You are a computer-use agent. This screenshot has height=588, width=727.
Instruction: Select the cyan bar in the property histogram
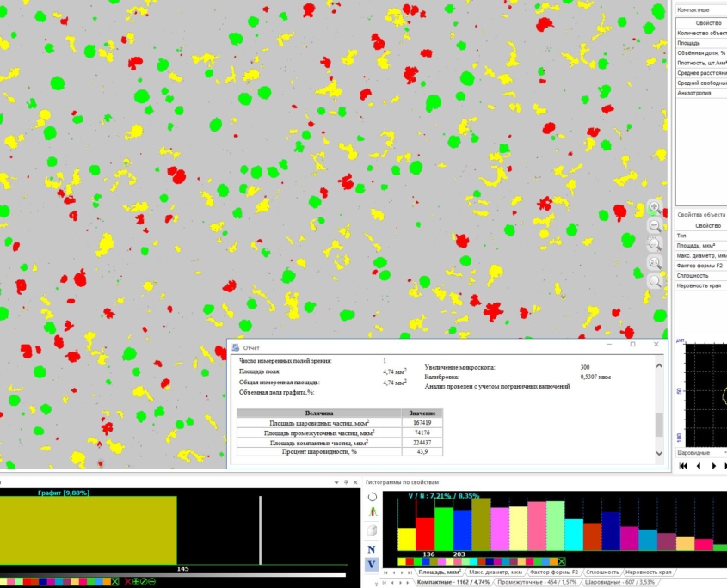(574, 535)
